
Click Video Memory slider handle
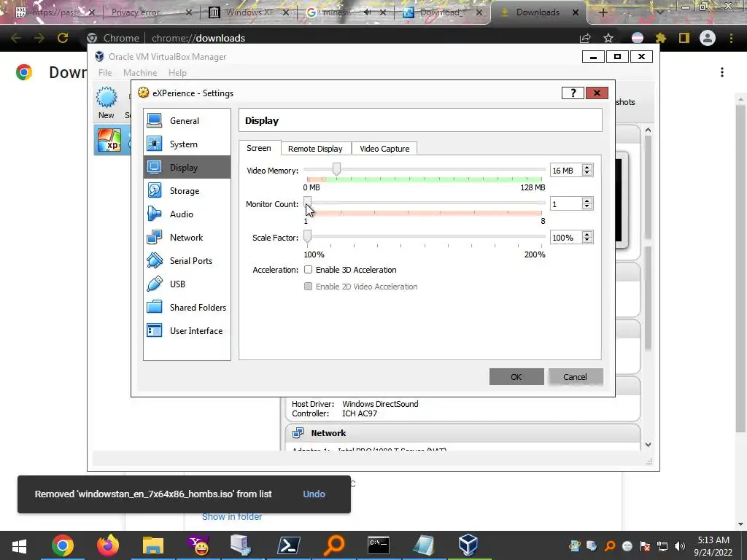pos(336,169)
